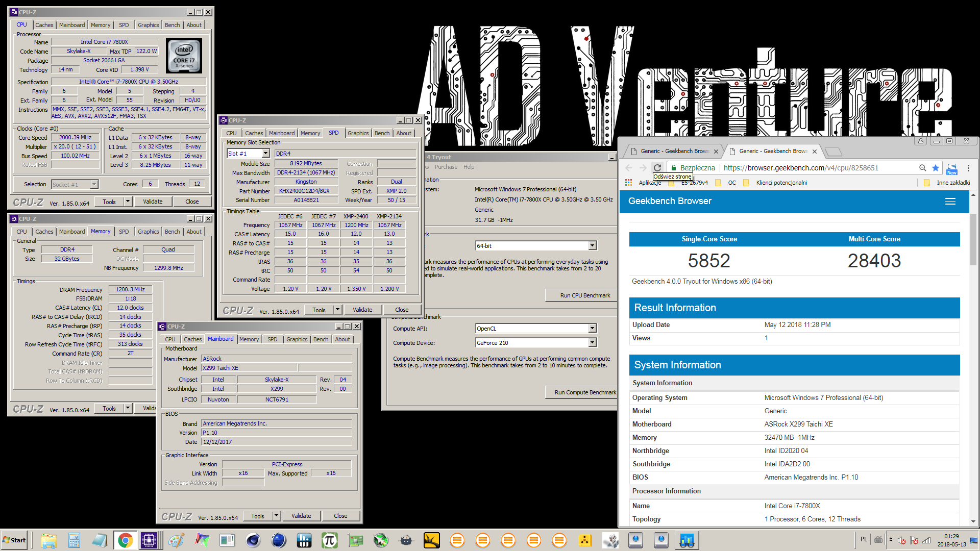Open Notepad from the taskbar
The height and width of the screenshot is (551, 980).
[100, 540]
